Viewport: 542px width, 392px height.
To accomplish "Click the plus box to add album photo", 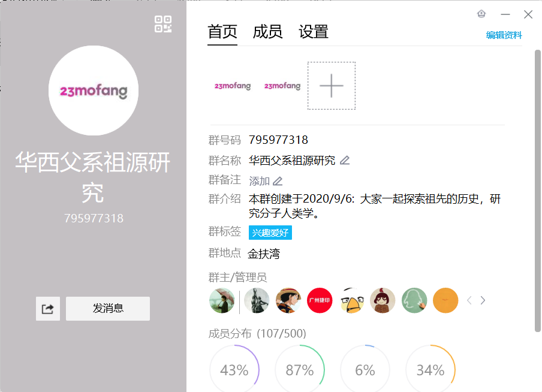I will 332,86.
